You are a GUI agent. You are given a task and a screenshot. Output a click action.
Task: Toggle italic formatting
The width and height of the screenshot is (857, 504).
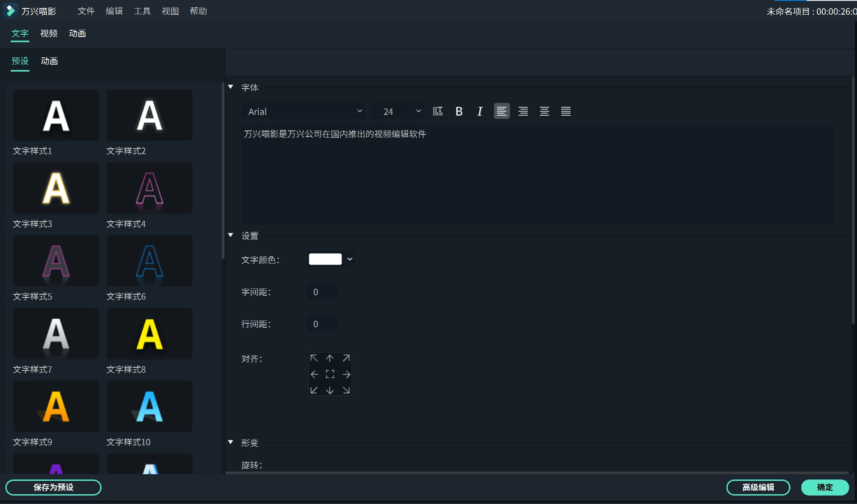click(480, 111)
